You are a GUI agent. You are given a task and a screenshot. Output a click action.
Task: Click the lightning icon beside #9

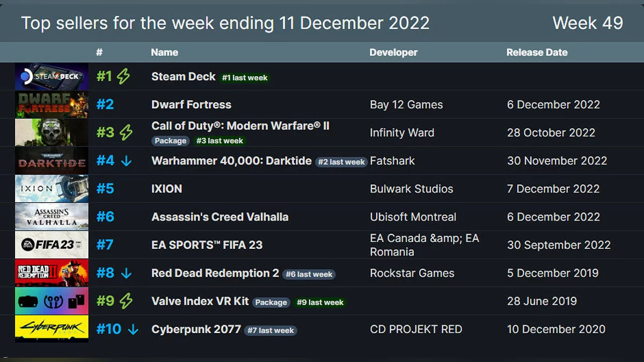pyautogui.click(x=126, y=301)
